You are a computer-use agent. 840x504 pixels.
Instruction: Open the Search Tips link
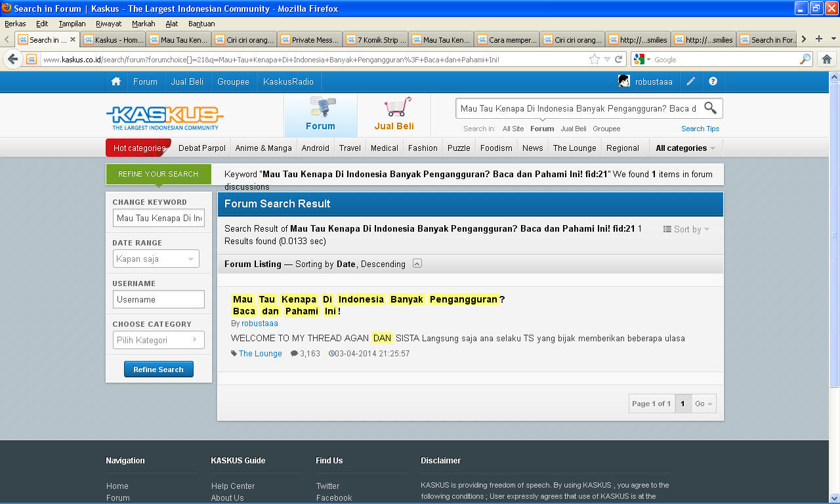tap(700, 129)
